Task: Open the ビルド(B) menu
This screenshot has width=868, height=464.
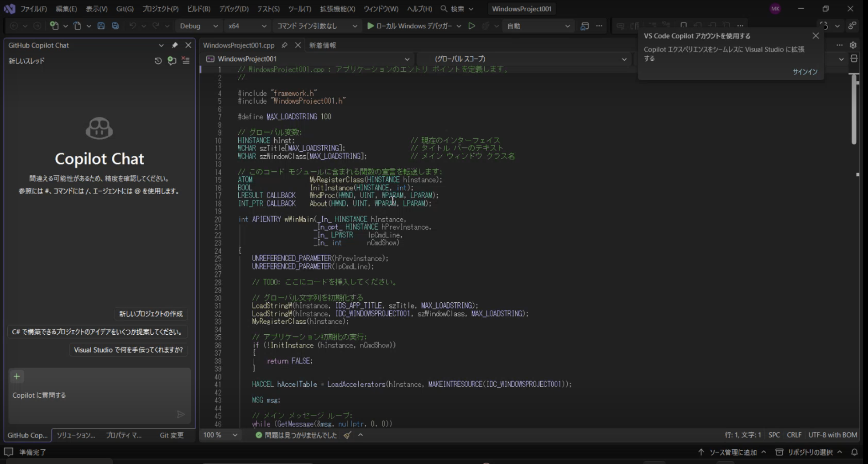Action: point(199,9)
